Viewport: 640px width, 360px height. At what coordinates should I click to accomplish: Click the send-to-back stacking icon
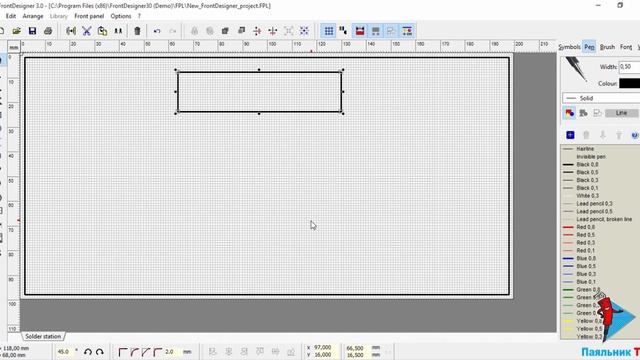(241, 31)
